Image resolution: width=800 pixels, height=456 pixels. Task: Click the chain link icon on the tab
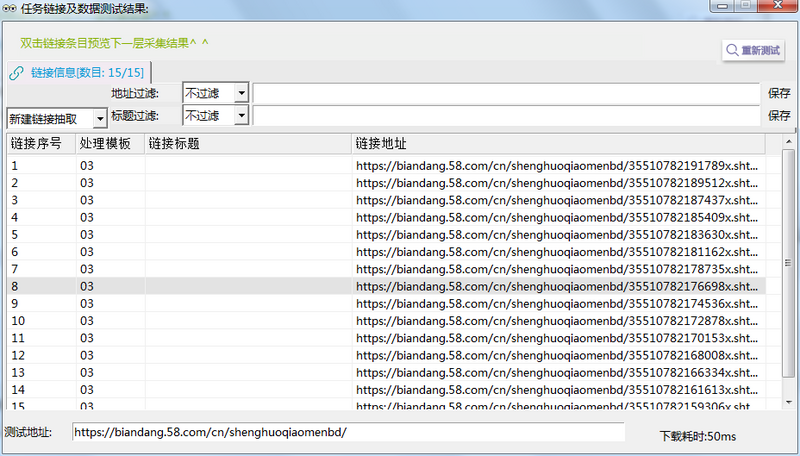[16, 73]
